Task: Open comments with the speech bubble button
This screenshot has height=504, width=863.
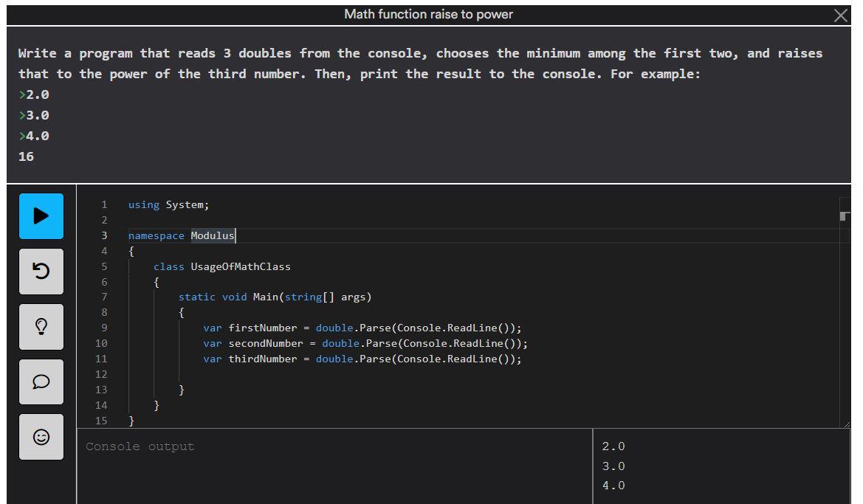Action: pyautogui.click(x=41, y=382)
